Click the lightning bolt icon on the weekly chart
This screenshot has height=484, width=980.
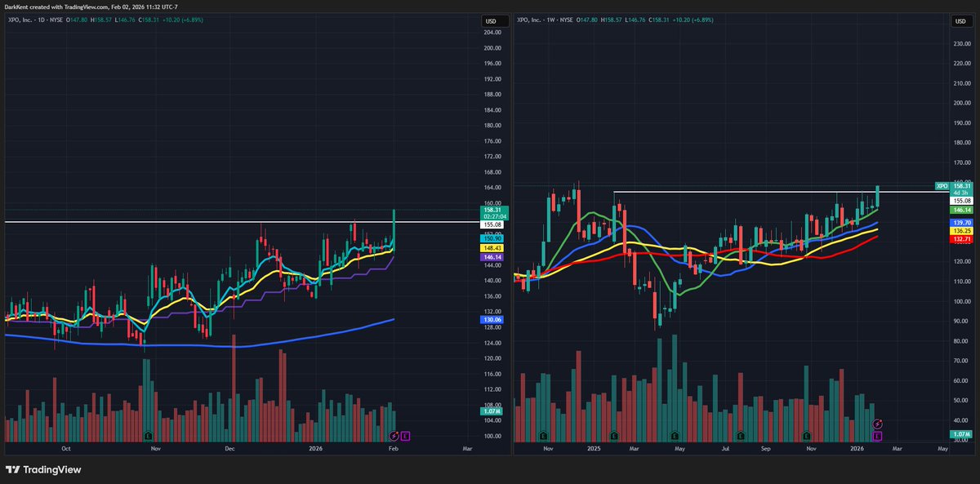[877, 423]
